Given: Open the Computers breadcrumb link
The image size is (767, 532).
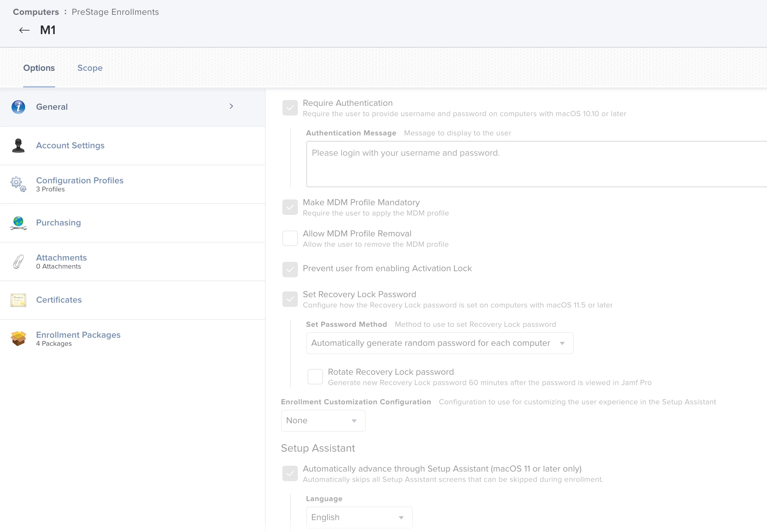Looking at the screenshot, I should [36, 12].
